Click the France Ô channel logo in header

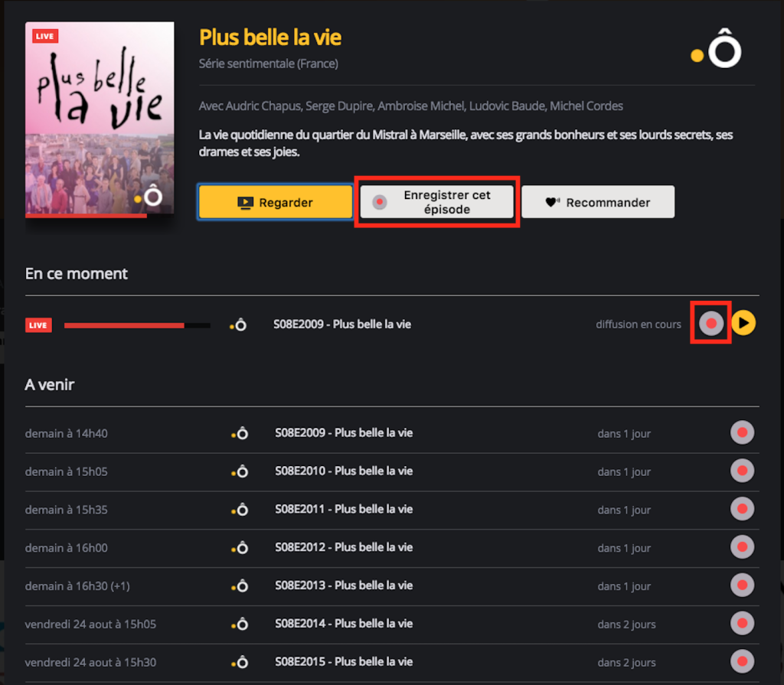pos(716,48)
